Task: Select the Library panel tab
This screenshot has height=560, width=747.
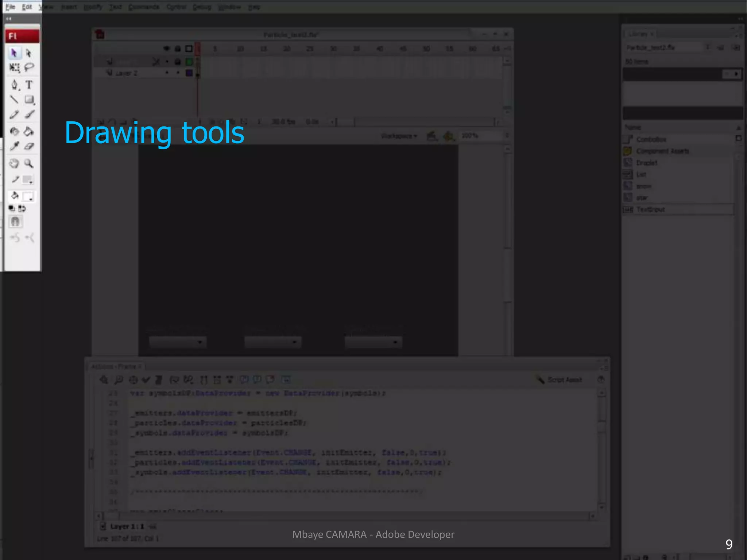Action: click(640, 34)
